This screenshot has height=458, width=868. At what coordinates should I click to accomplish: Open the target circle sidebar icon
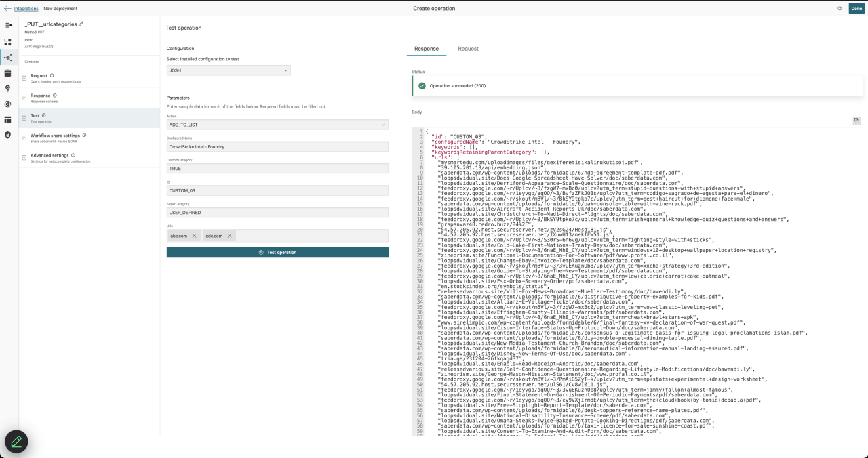pyautogui.click(x=8, y=104)
